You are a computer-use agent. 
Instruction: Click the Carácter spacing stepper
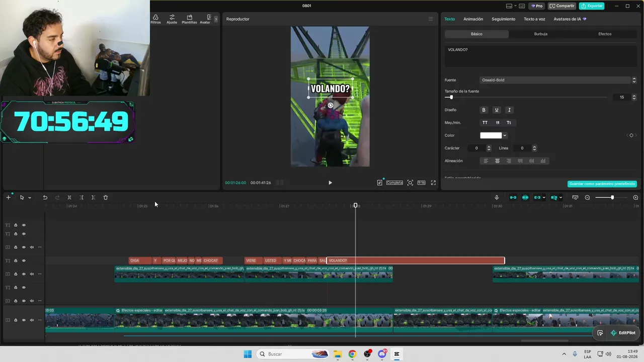point(489,148)
